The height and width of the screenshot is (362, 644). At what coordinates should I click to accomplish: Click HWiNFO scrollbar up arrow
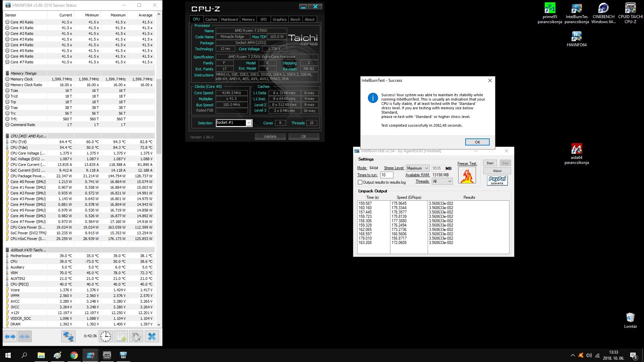[159, 14]
